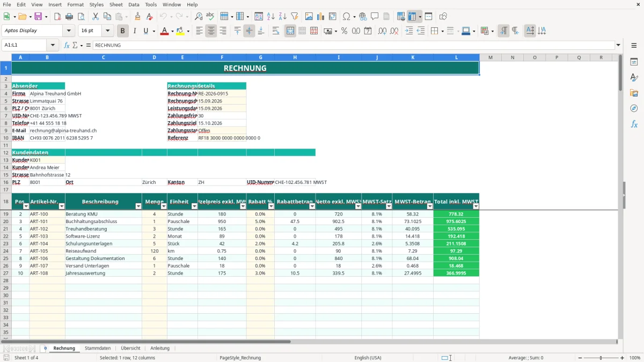Viewport: 644px width, 362px height.
Task: Click the Format as Percent icon
Action: (x=344, y=31)
